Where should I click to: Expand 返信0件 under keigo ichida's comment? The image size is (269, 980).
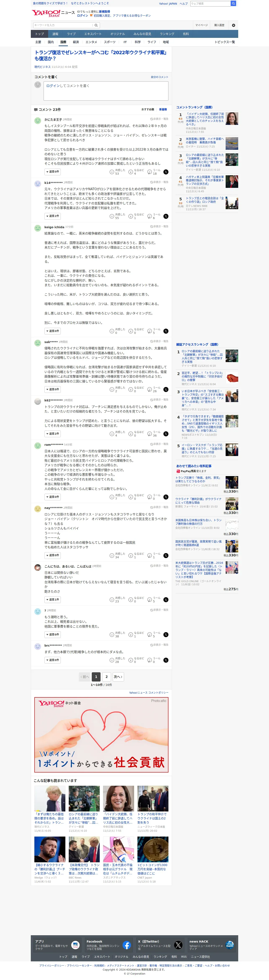coord(53,331)
